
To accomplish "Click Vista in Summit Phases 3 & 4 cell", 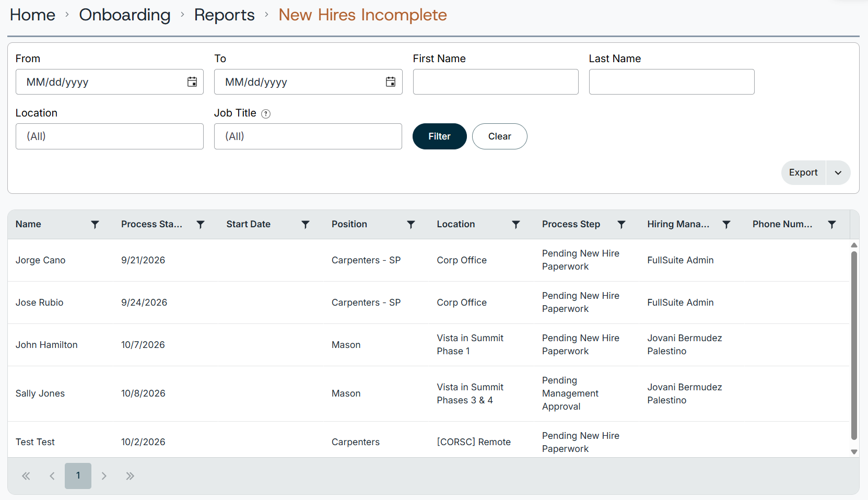I will (x=470, y=393).
